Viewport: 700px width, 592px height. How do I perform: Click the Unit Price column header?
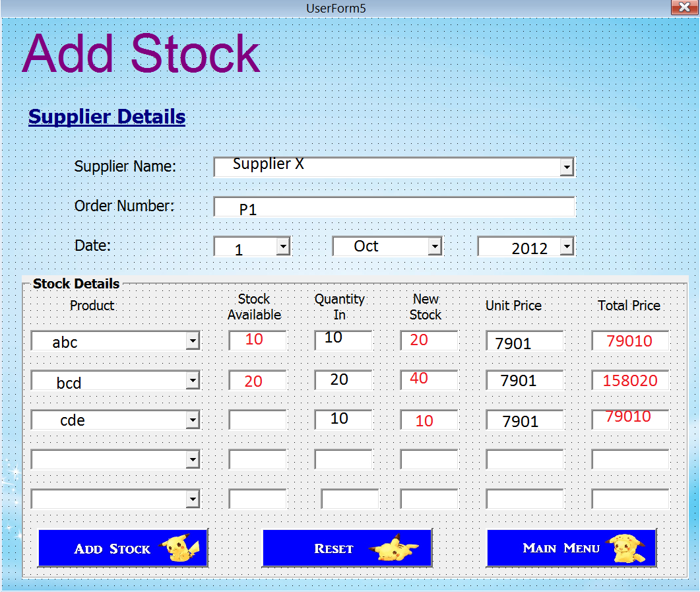513,306
